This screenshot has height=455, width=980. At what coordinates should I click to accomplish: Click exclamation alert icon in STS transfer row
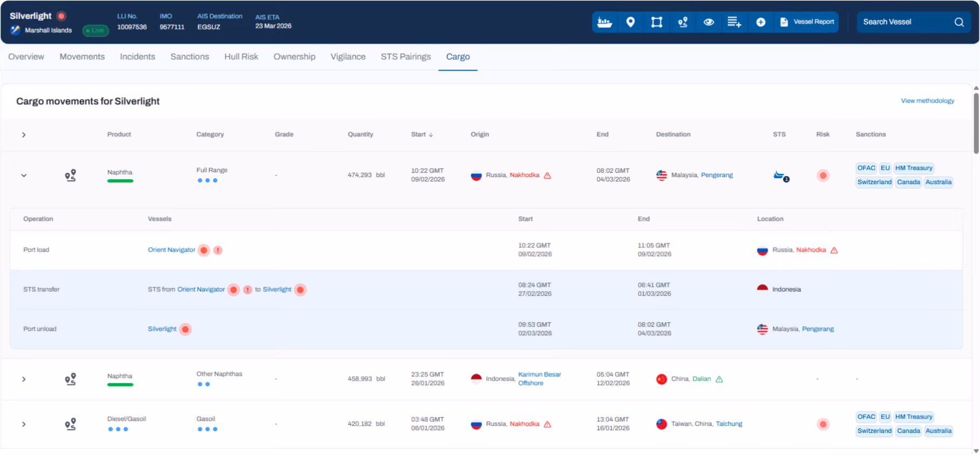[x=247, y=290]
